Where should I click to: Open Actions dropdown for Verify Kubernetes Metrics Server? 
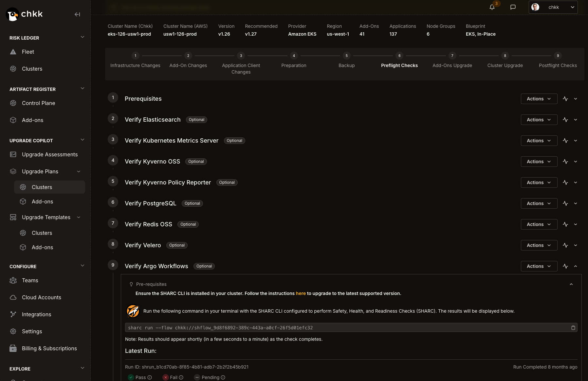[x=539, y=141]
